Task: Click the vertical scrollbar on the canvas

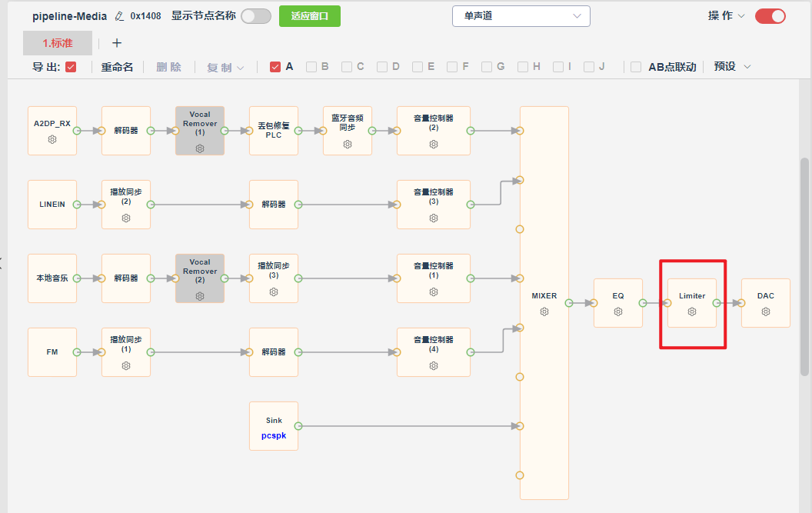Action: 804,266
